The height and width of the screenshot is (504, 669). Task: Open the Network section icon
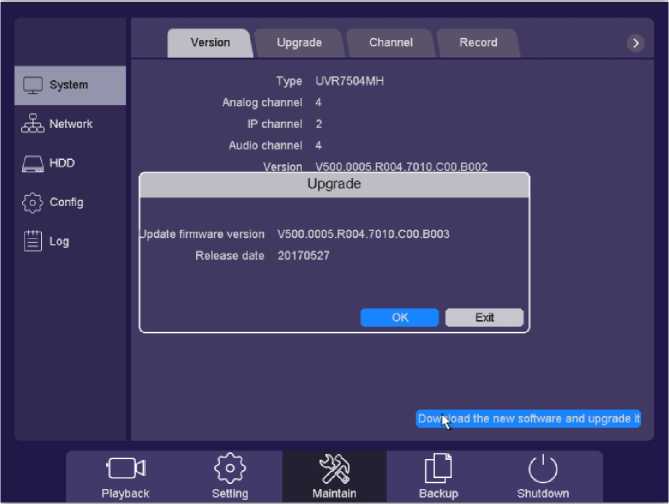click(x=32, y=124)
